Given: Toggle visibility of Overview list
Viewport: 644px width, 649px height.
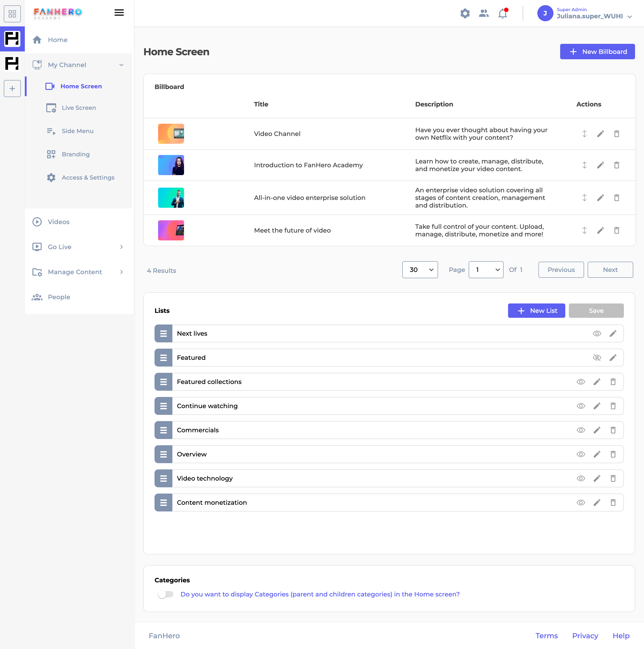Looking at the screenshot, I should pyautogui.click(x=581, y=454).
